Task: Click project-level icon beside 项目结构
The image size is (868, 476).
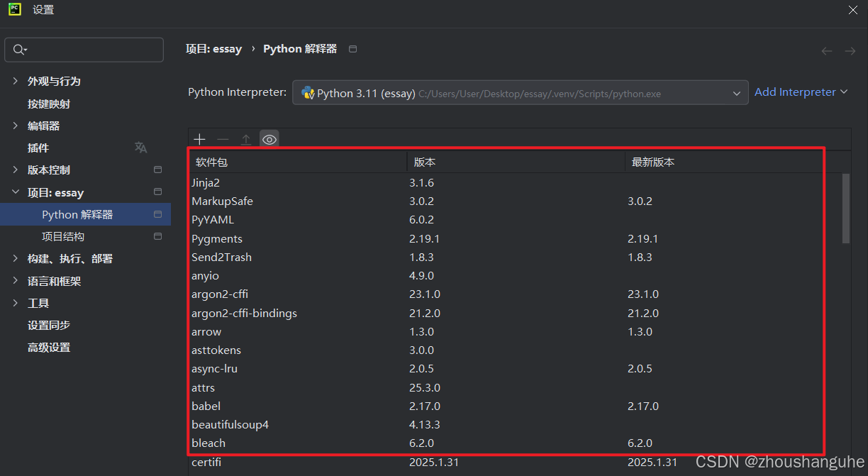Action: [157, 236]
